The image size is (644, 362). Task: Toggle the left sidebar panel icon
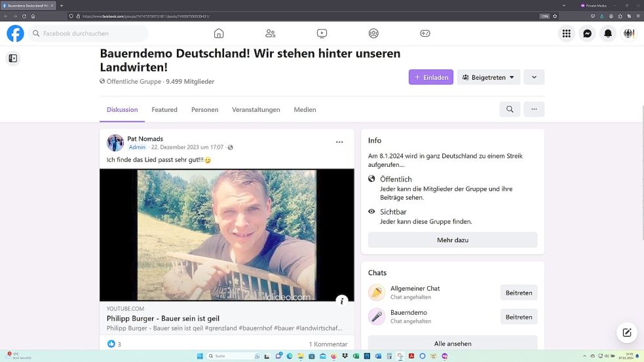12,58
